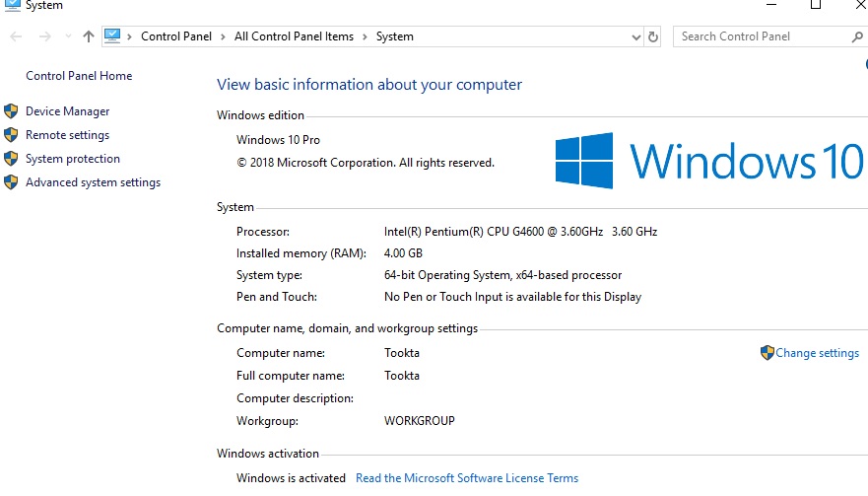
Task: Open Device Manager link
Action: coord(68,111)
